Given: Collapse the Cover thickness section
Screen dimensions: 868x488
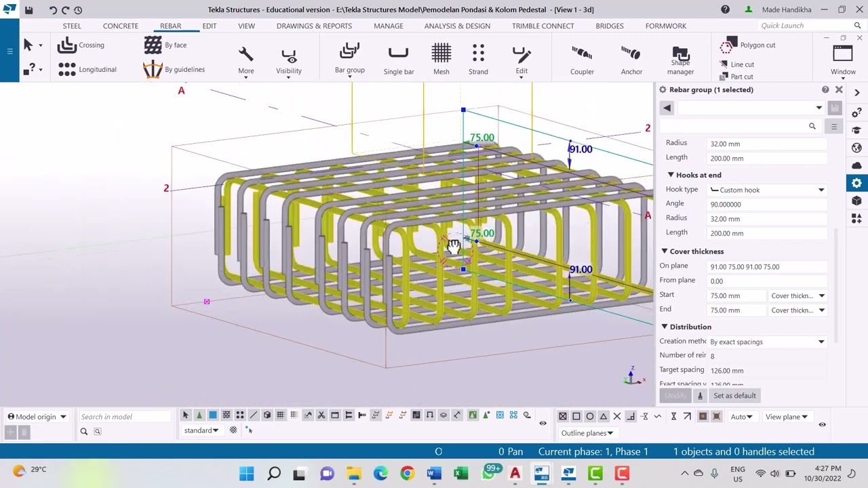Looking at the screenshot, I should pyautogui.click(x=664, y=251).
